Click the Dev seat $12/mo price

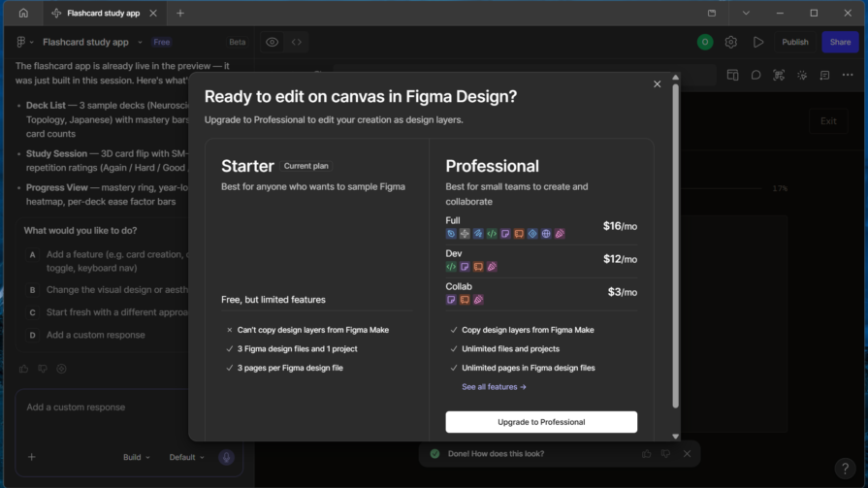620,259
